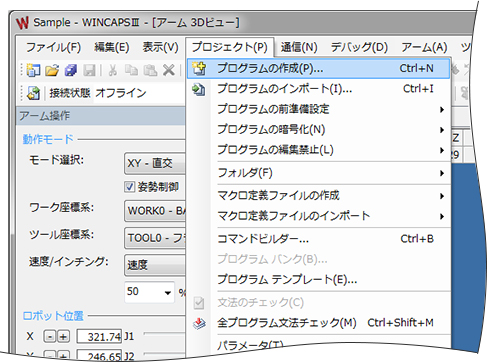Open the 速度/インチング dropdown
This screenshot has height=362, width=487.
tap(155, 265)
